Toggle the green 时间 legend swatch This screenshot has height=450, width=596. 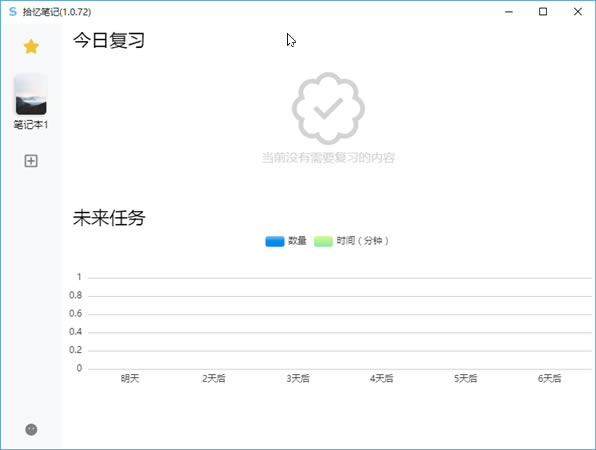point(323,241)
